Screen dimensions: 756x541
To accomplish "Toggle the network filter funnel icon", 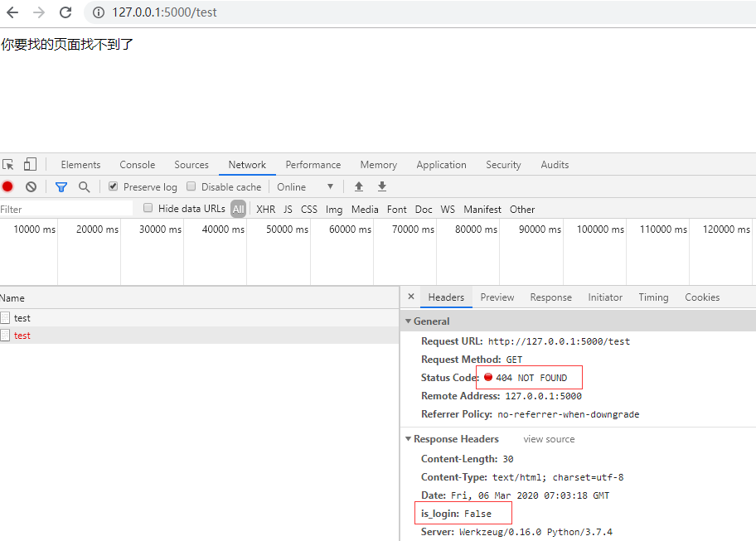I will [x=61, y=187].
